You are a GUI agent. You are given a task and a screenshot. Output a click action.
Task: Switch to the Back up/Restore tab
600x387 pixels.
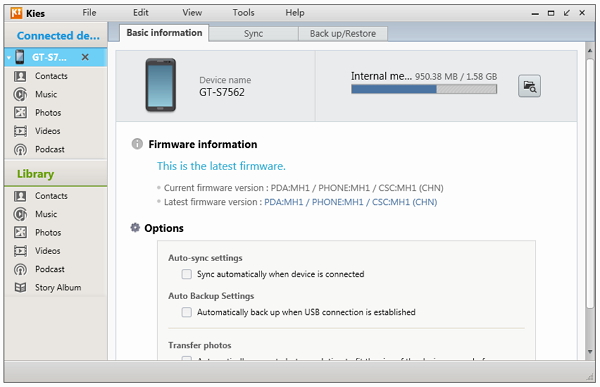(343, 34)
